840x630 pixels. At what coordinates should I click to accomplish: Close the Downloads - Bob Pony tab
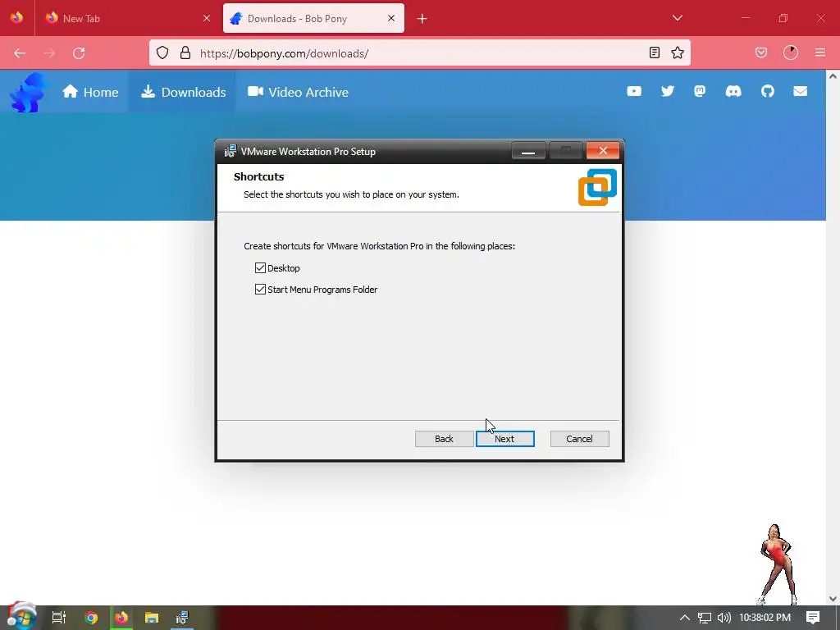391,18
